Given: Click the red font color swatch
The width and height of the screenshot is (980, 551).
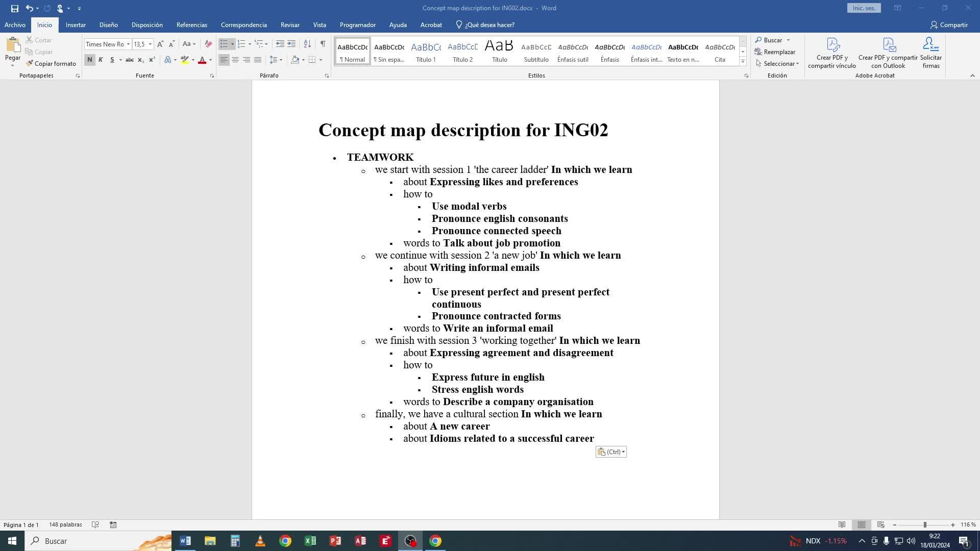Looking at the screenshot, I should click(x=202, y=60).
